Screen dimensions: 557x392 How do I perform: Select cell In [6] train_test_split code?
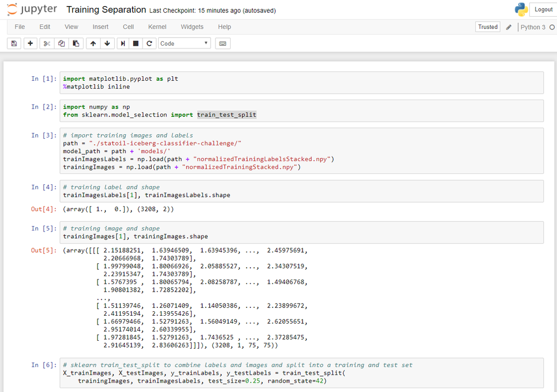point(301,373)
